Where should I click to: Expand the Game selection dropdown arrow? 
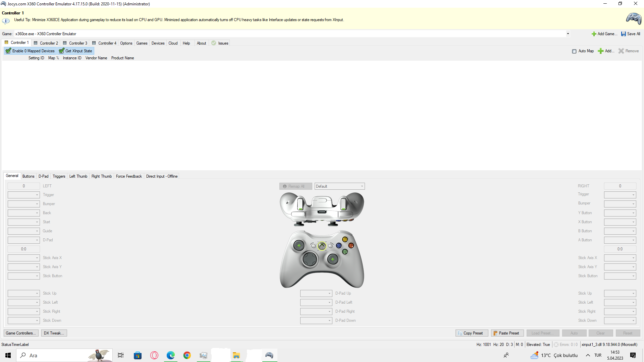[568, 34]
